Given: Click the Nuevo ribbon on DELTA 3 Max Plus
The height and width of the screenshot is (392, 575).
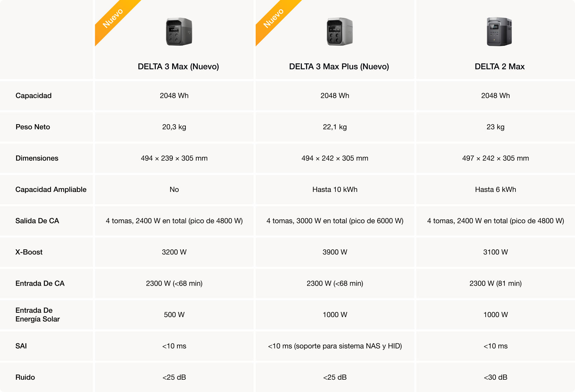Looking at the screenshot, I should point(274,18).
